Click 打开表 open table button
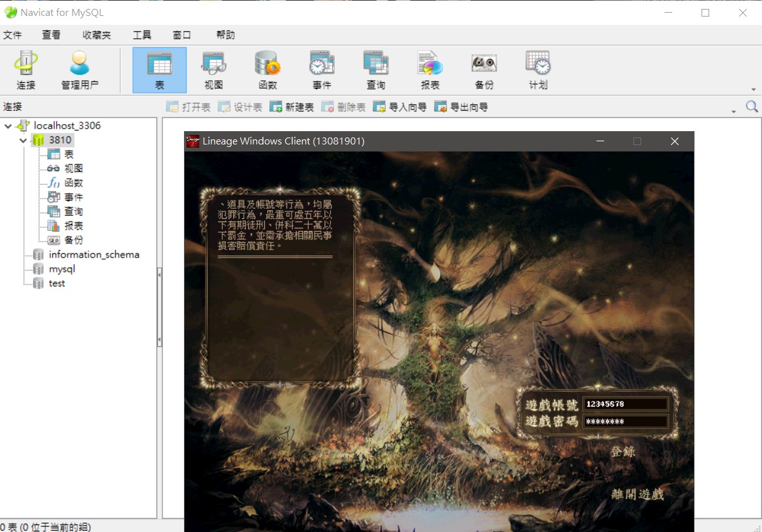Screen dimensions: 762x532 pos(188,107)
